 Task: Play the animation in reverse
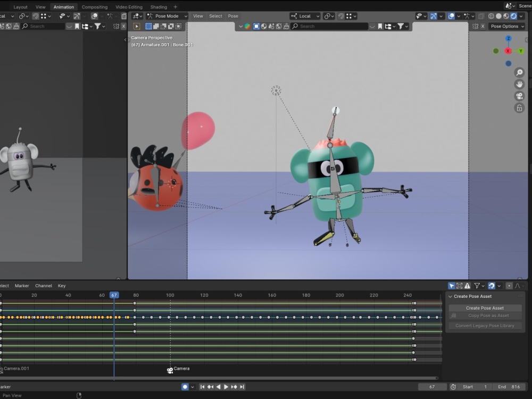tap(218, 387)
